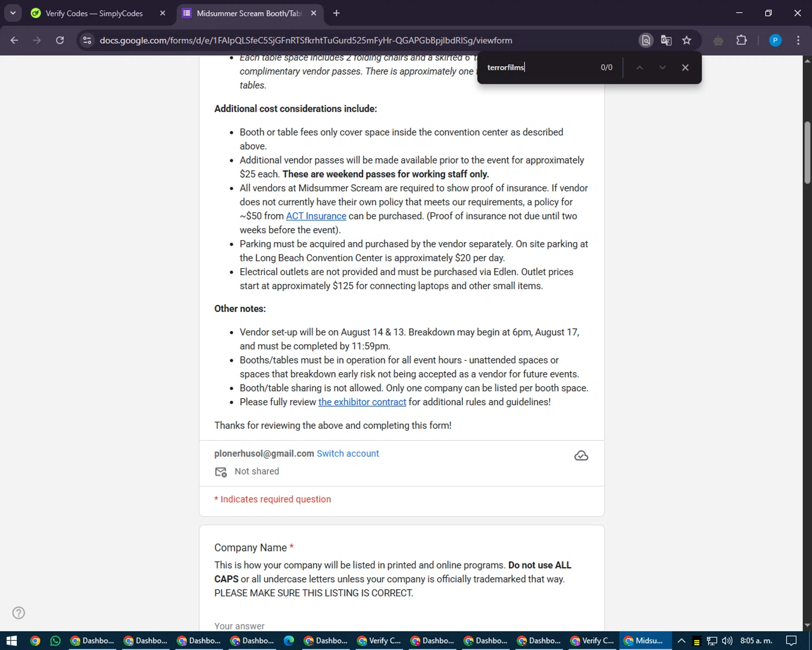Open network status tray icon

pos(712,641)
